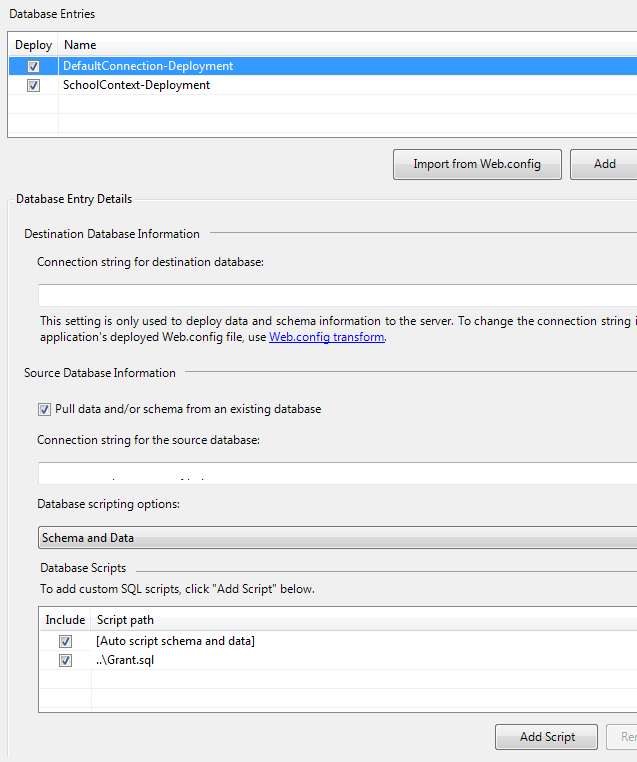Click the Add database entry button

pos(604,164)
